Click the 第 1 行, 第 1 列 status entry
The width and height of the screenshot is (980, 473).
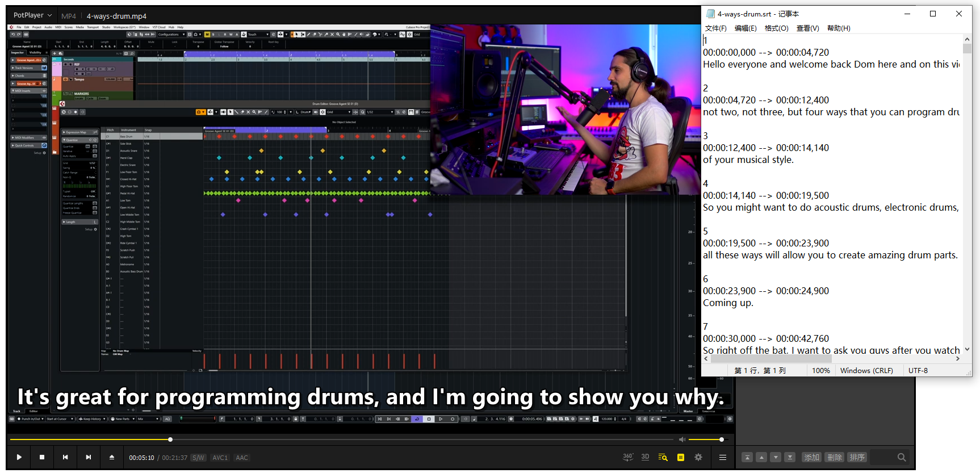[x=760, y=370]
